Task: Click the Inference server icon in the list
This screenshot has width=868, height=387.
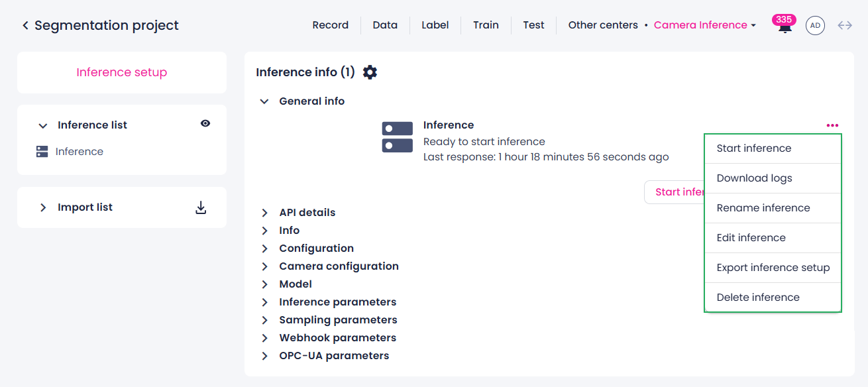Action: point(42,152)
